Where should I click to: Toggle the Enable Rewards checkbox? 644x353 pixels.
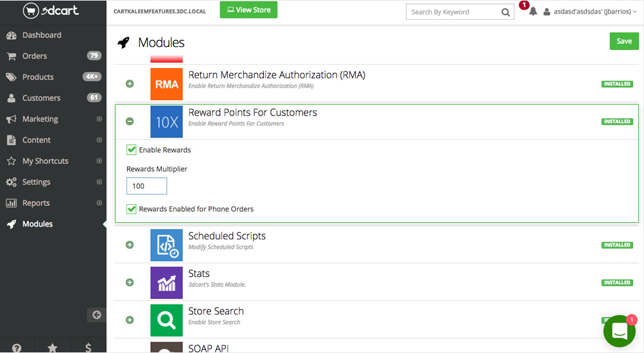(x=132, y=150)
